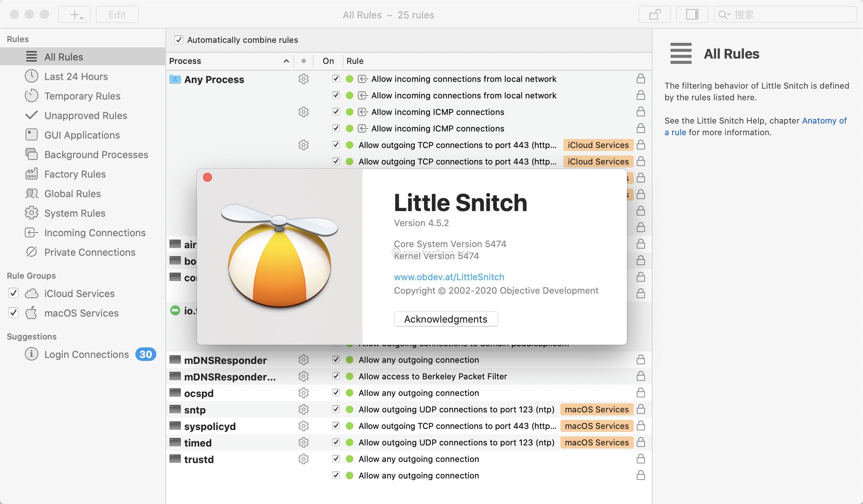Click the macOS Services rule group icon
Screen dimensions: 863x504
(x=32, y=312)
